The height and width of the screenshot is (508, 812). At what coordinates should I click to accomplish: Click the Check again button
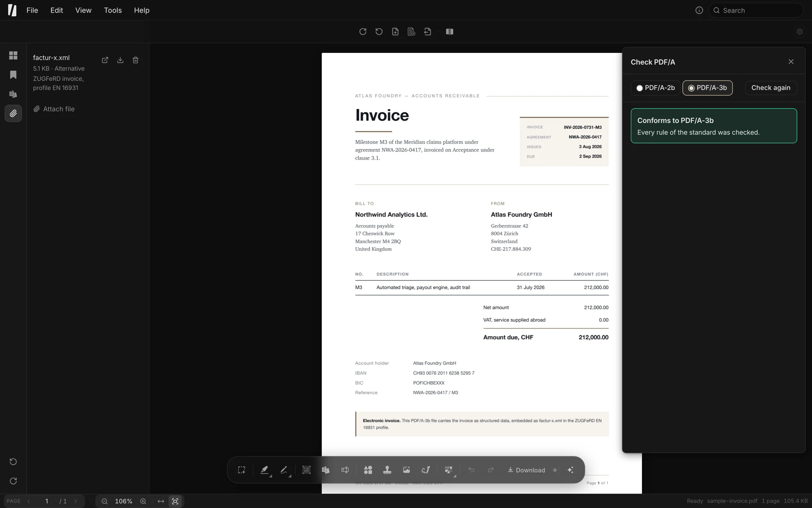pyautogui.click(x=771, y=88)
